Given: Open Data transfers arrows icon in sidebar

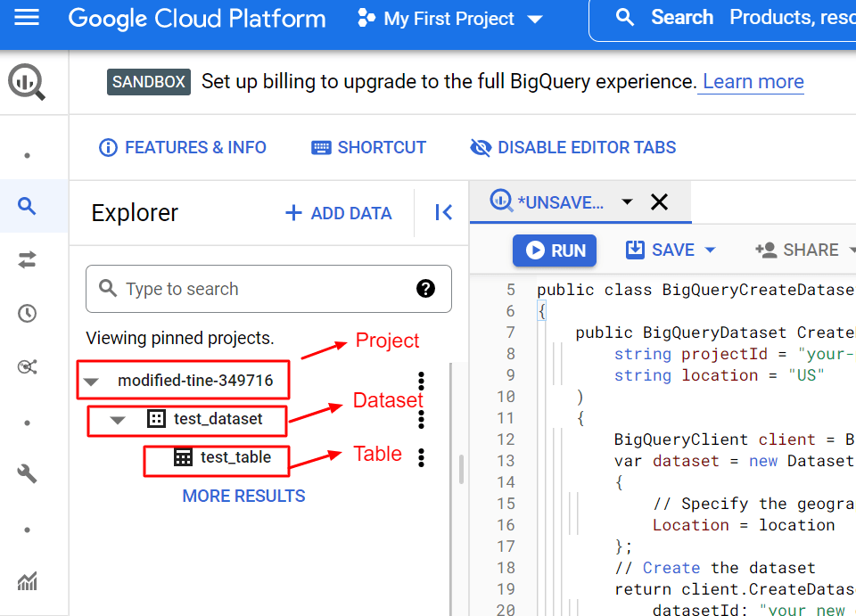Looking at the screenshot, I should tap(27, 259).
